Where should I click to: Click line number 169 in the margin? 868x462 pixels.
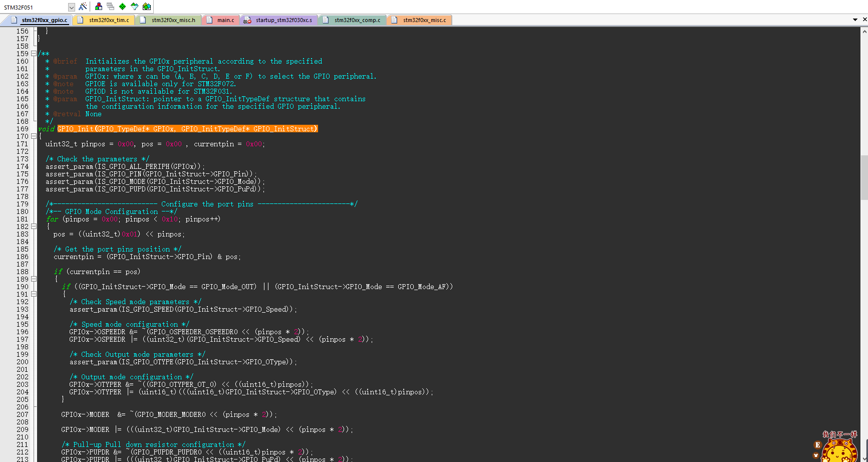(22, 129)
